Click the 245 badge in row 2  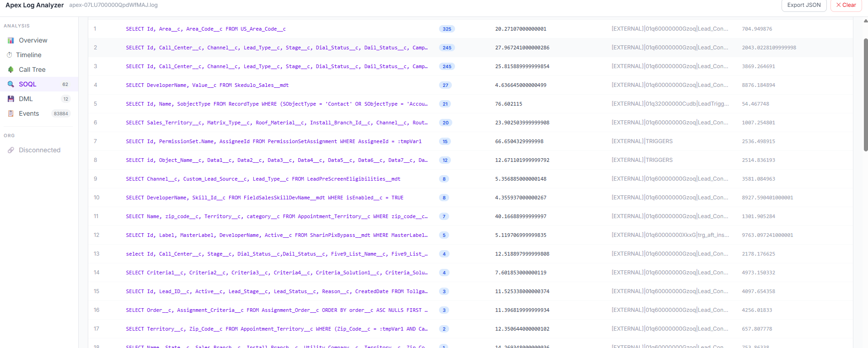click(447, 48)
